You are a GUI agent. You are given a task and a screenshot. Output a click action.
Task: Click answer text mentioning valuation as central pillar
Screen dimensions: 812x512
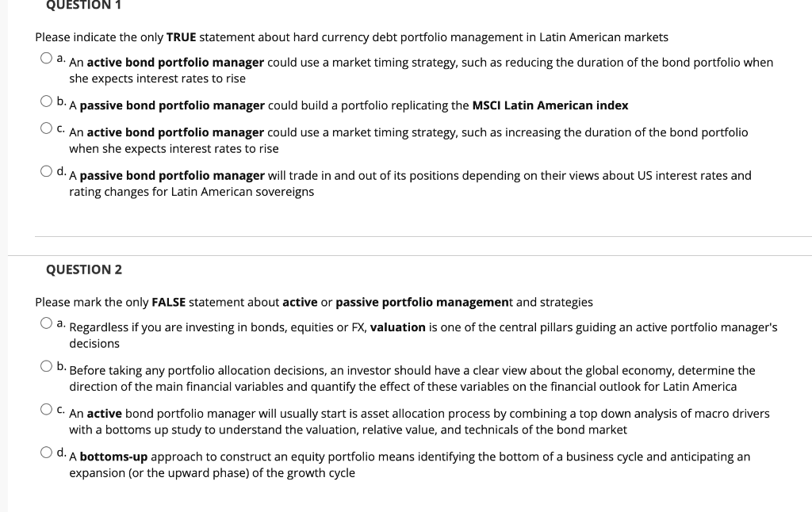(423, 335)
